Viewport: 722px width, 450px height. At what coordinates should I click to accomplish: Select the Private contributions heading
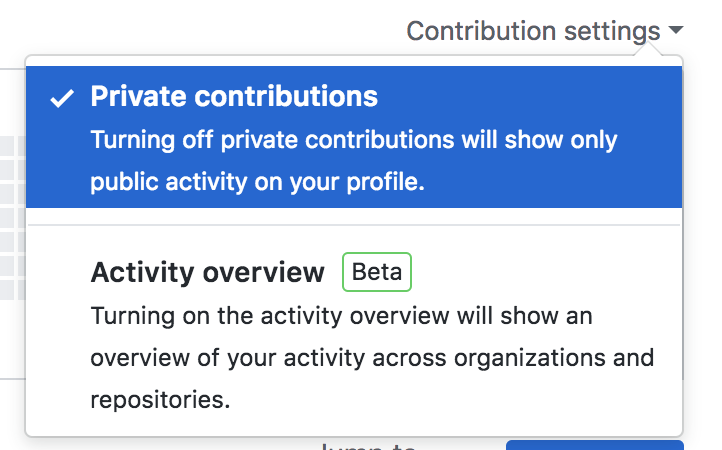click(234, 96)
